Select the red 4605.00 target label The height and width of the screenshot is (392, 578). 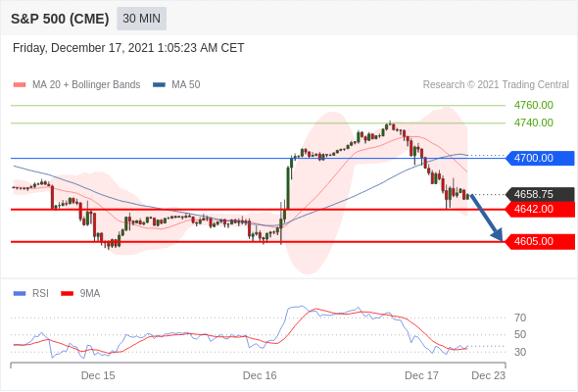click(540, 241)
